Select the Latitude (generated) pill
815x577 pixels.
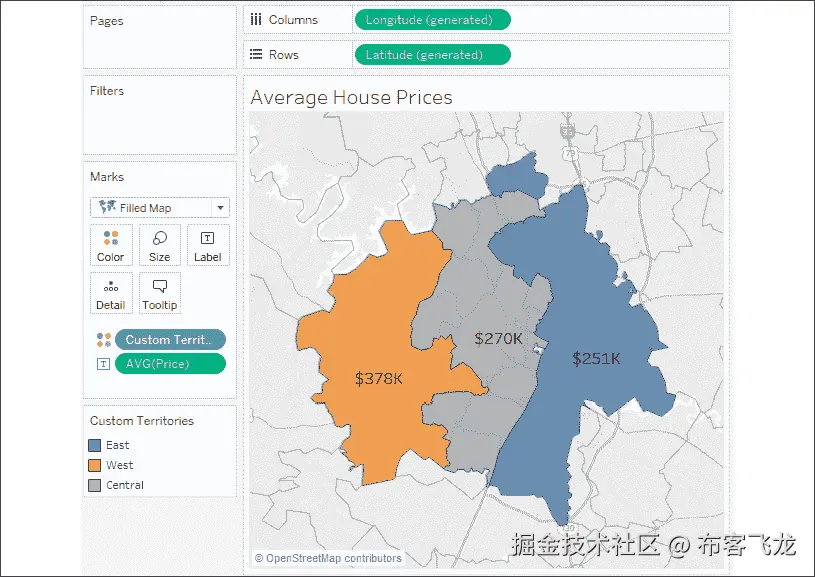(x=432, y=55)
